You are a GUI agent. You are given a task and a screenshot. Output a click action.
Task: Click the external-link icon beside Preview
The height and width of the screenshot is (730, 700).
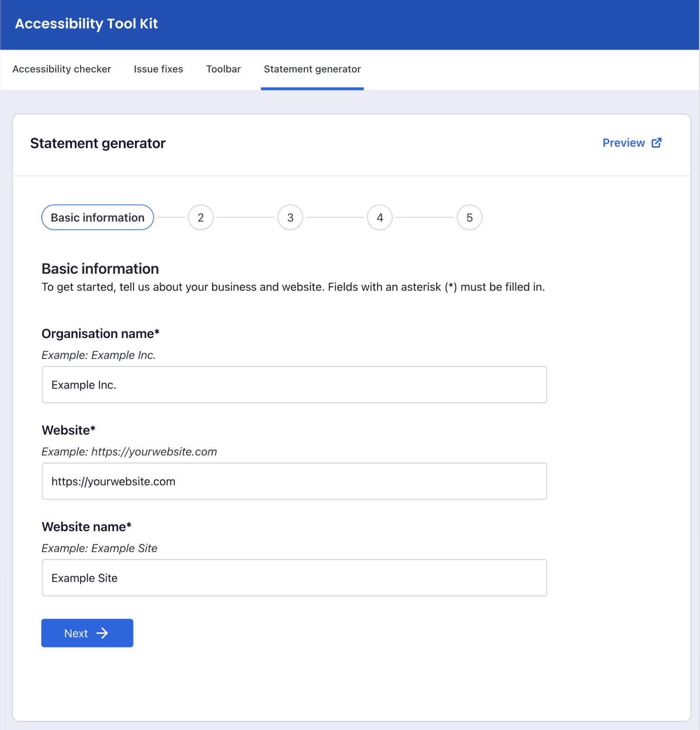point(656,143)
